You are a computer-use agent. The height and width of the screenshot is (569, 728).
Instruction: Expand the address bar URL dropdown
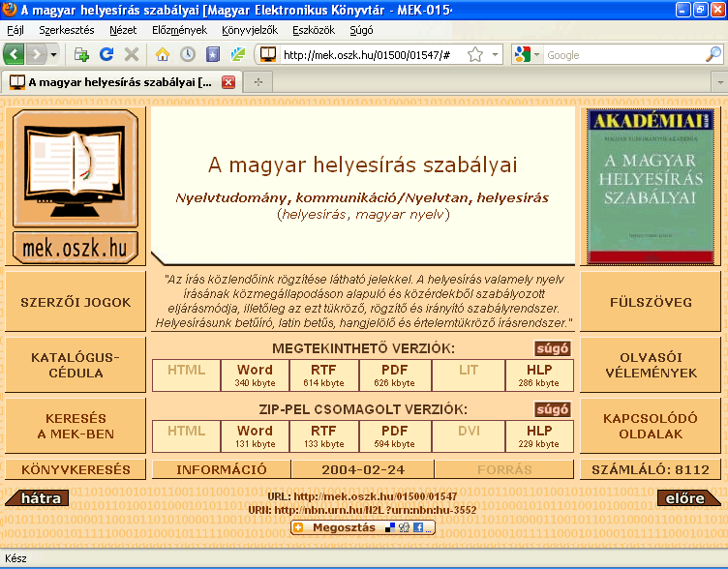tap(496, 55)
